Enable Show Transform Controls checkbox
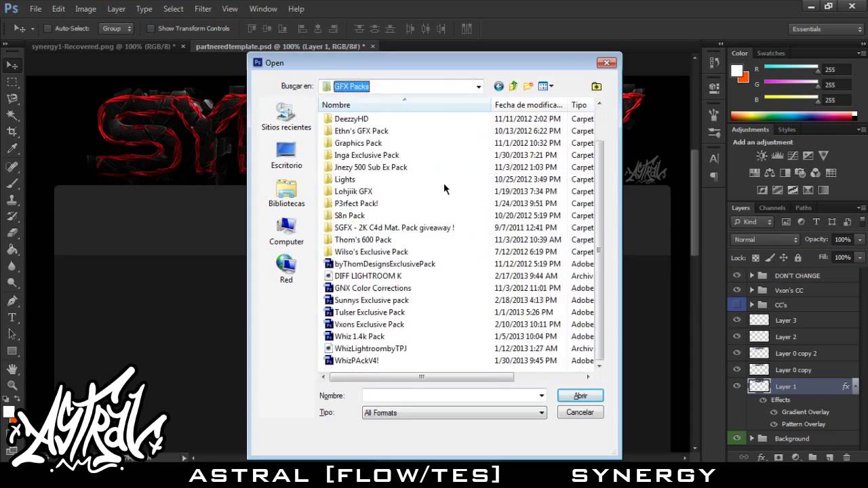 click(x=151, y=28)
